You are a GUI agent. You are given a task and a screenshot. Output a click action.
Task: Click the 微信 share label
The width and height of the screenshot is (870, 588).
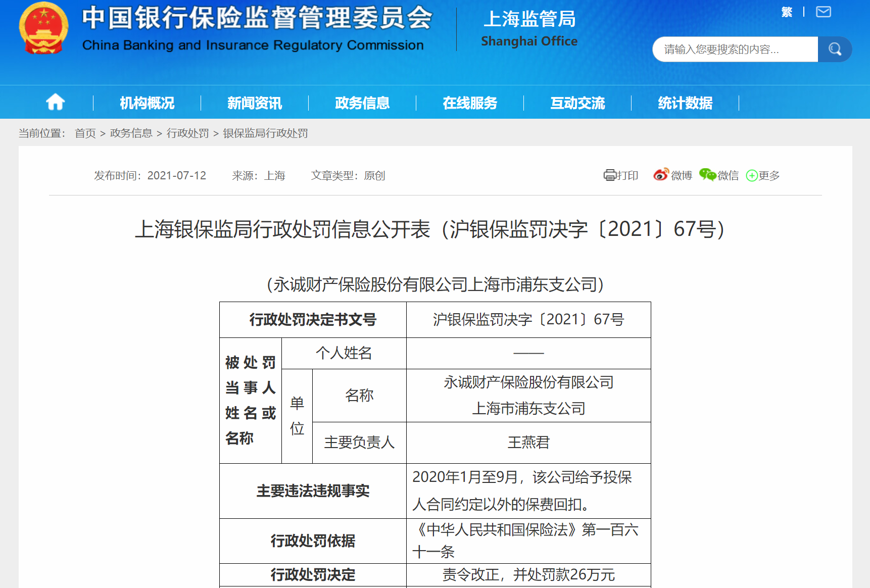(x=728, y=175)
